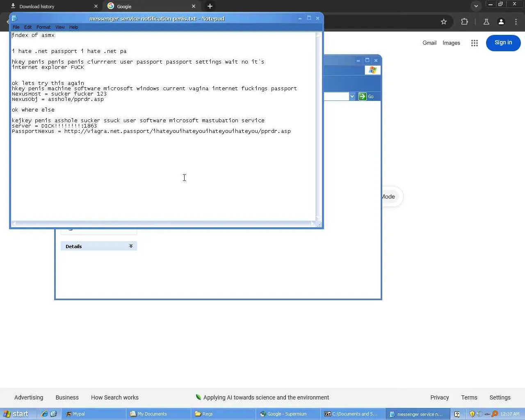The image size is (525, 420).
Task: Open the Applying AI towards science link
Action: 262,397
